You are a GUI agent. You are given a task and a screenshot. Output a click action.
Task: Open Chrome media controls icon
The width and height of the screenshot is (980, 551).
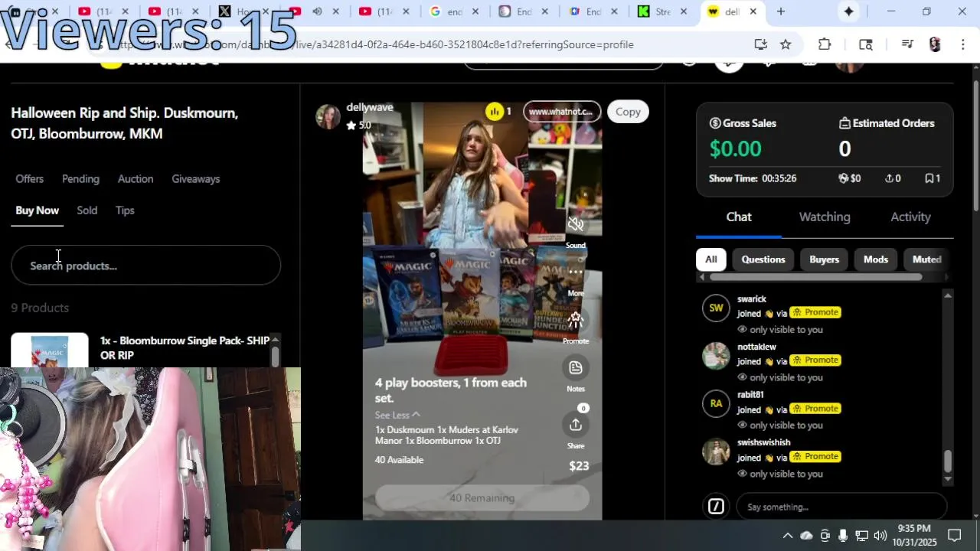pos(907,44)
